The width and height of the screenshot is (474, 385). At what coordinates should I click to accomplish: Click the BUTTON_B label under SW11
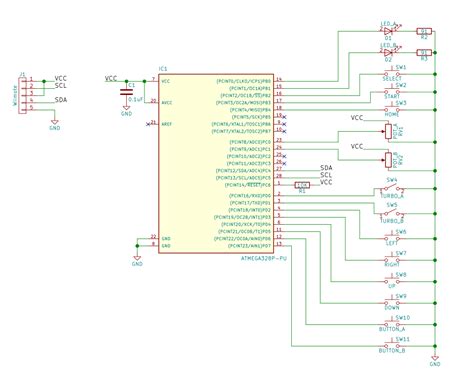tap(392, 351)
